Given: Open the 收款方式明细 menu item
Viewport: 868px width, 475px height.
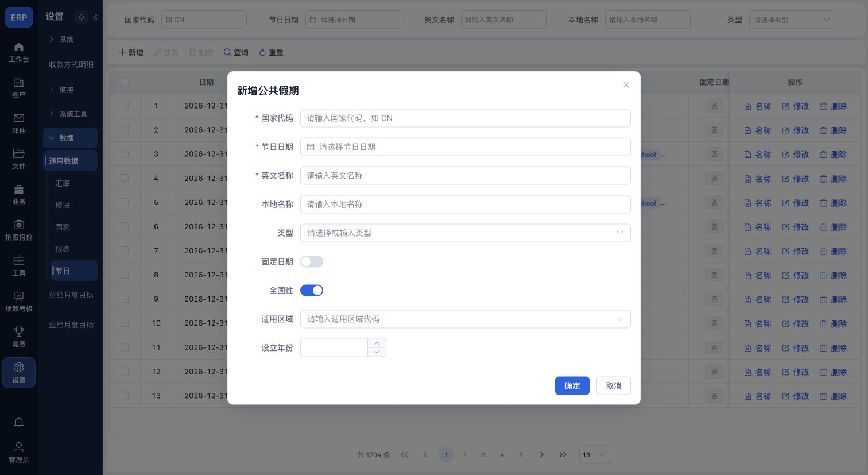Looking at the screenshot, I should (71, 64).
